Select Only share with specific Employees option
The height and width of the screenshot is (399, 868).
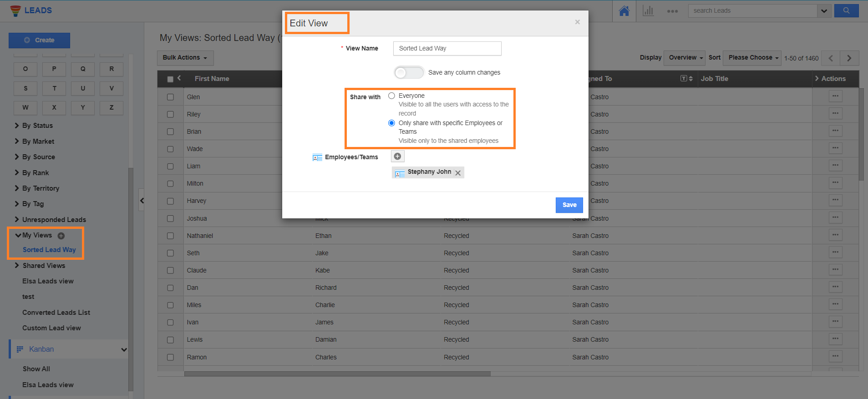(x=391, y=123)
